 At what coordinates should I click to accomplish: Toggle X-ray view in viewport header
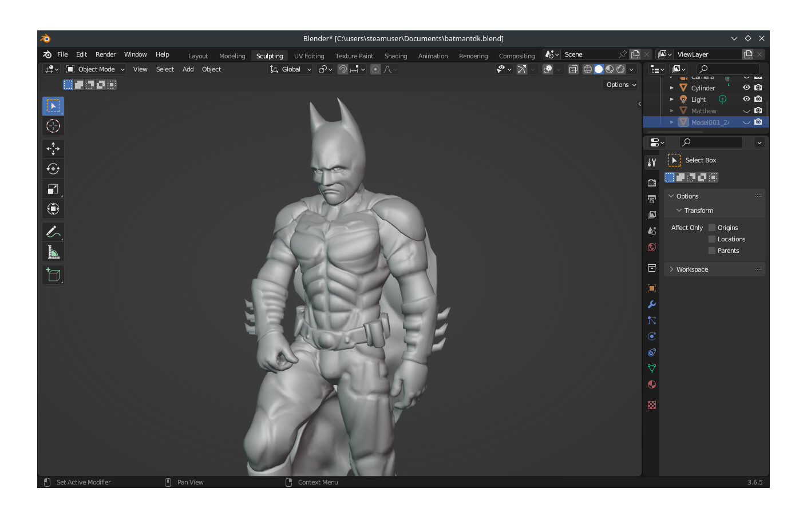tap(573, 69)
